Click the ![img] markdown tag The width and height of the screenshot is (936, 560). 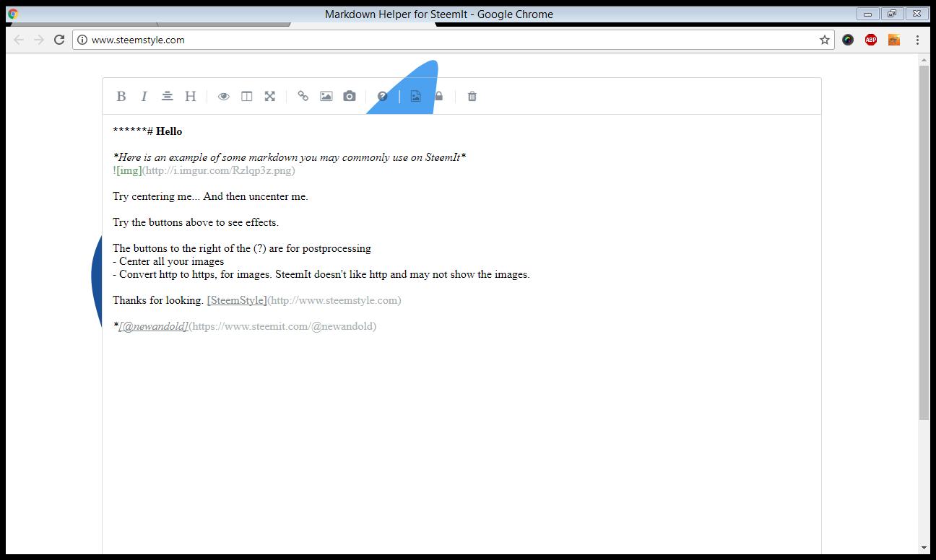coord(128,171)
